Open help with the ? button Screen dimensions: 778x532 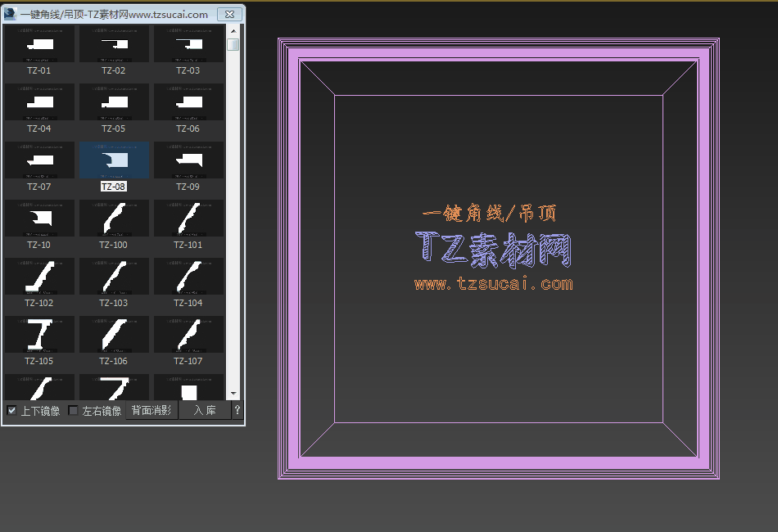pos(237,411)
